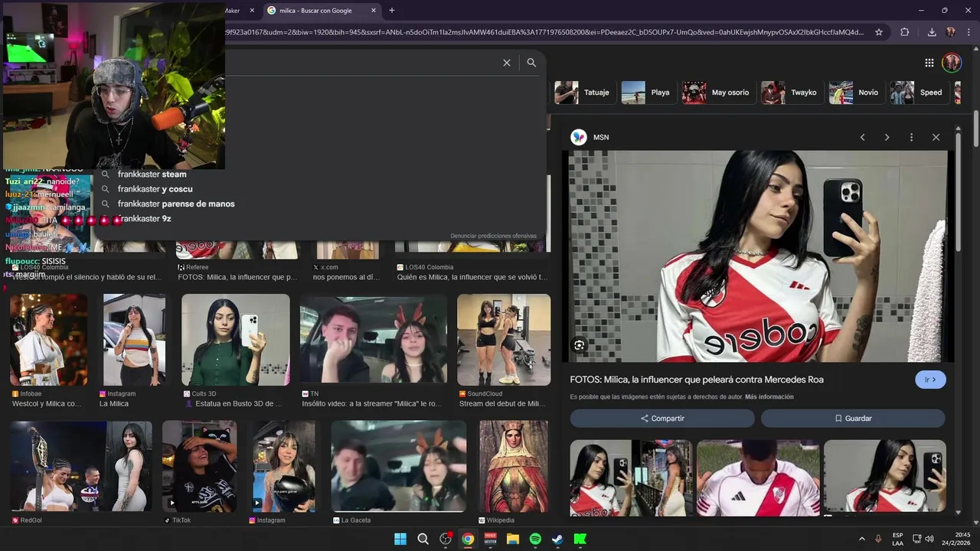Select the Playa filter chip
Image resolution: width=980 pixels, height=551 pixels.
[648, 93]
